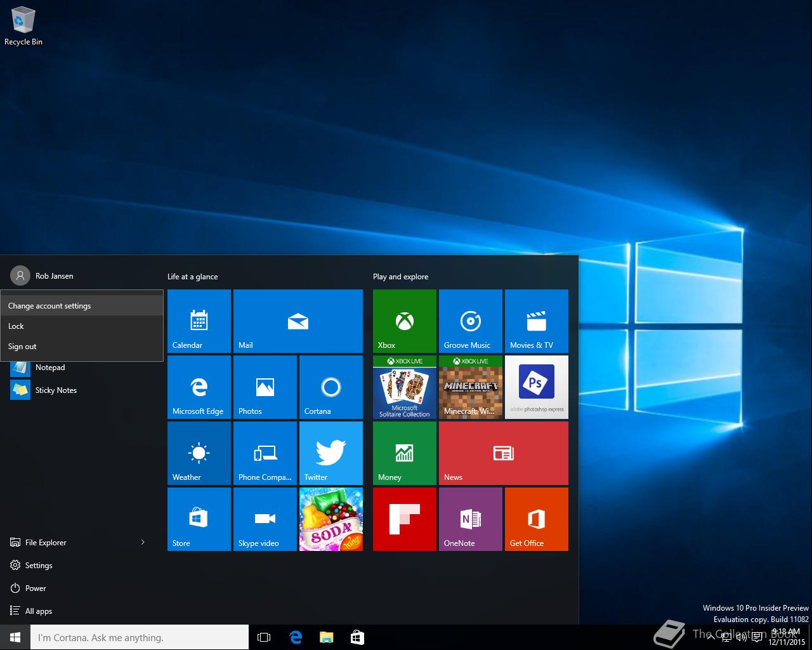Open Sticky Notes from the app list
This screenshot has height=650, width=812.
(x=81, y=390)
